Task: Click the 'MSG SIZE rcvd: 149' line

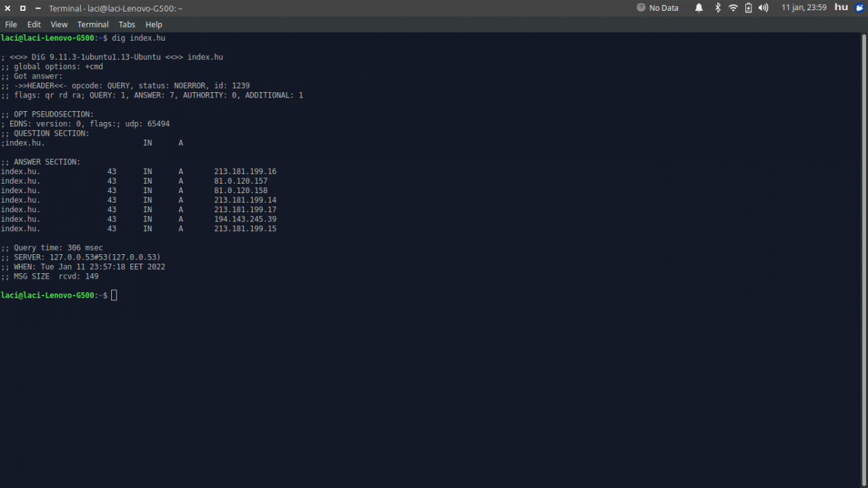Action: coord(50,277)
